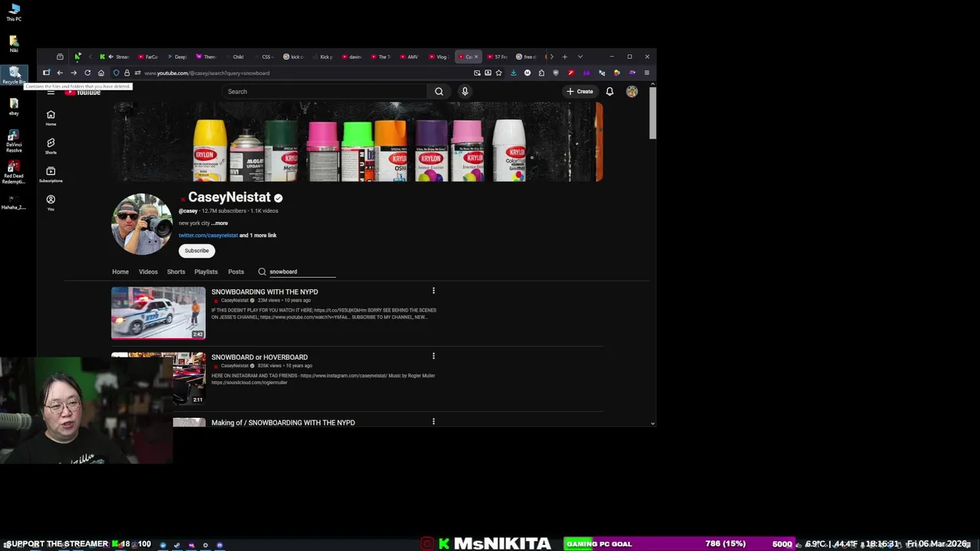Image resolution: width=980 pixels, height=551 pixels.
Task: Open the channel Videos tab
Action: point(148,272)
